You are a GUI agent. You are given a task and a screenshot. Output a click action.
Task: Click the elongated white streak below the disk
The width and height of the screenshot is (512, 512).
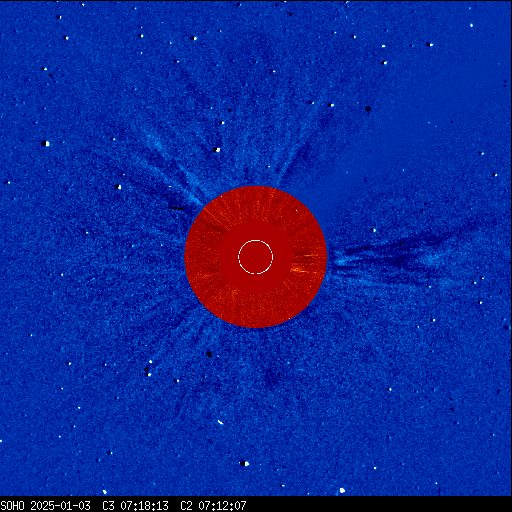[220, 423]
